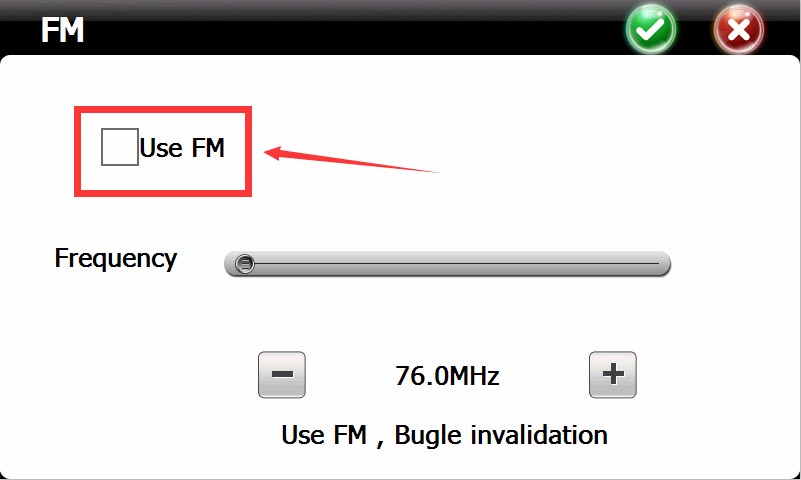Click the Frequency slider round thumb
The width and height of the screenshot is (801, 480).
click(x=245, y=264)
